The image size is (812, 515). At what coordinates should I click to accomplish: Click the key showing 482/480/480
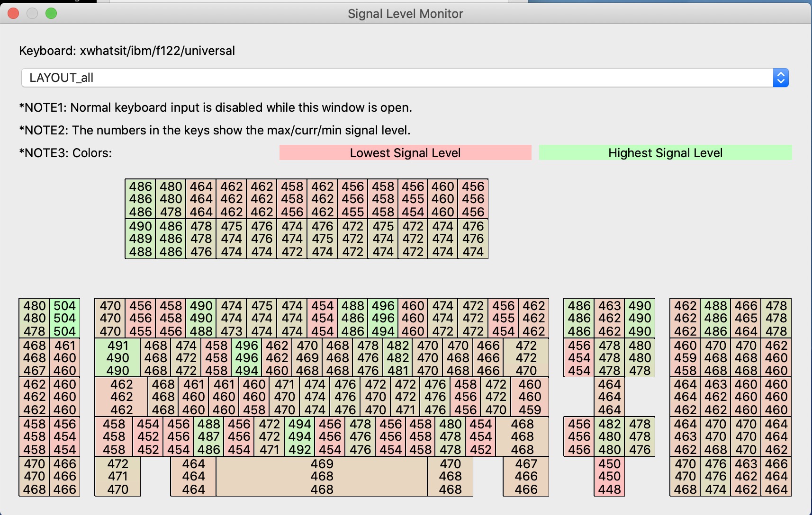pyautogui.click(x=609, y=436)
